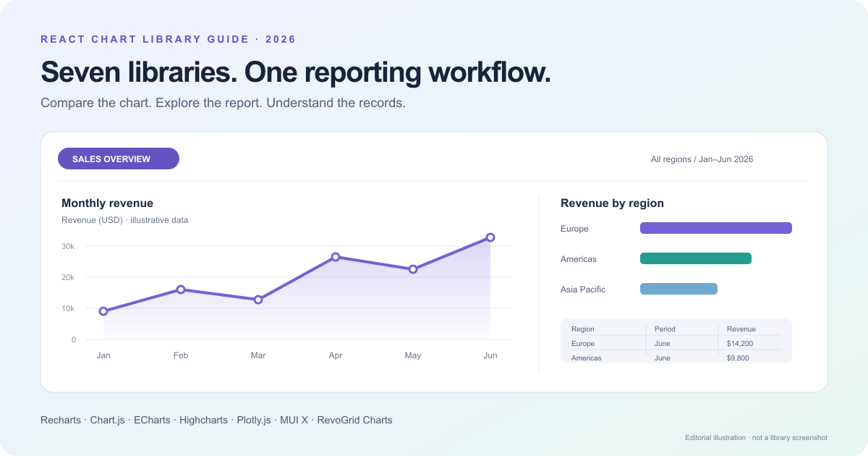This screenshot has width=868, height=456.
Task: Click the Americas cell in the table
Action: [586, 358]
